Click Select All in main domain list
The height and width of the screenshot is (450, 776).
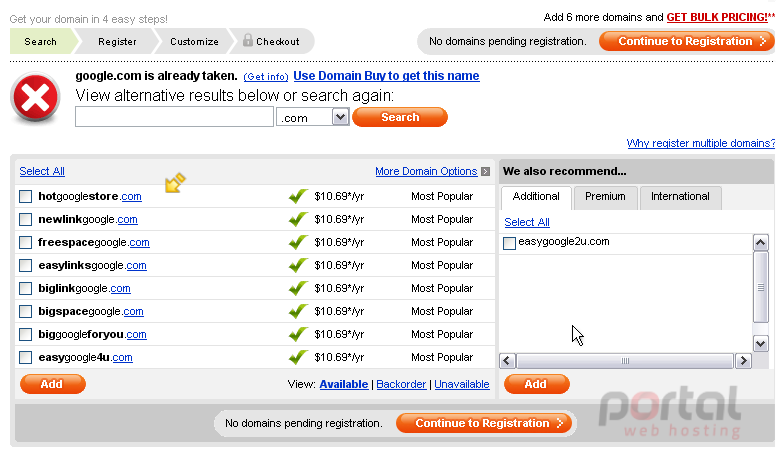(x=42, y=171)
